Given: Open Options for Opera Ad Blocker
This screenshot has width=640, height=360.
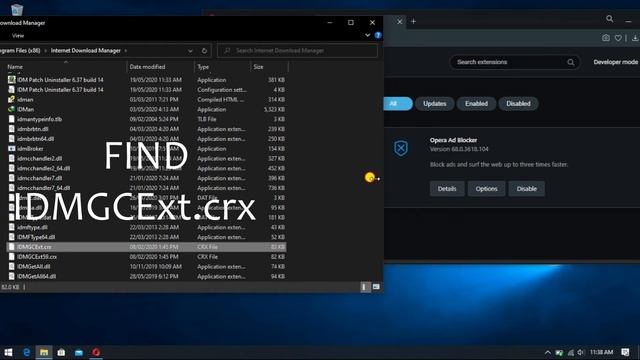Looking at the screenshot, I should click(x=486, y=189).
